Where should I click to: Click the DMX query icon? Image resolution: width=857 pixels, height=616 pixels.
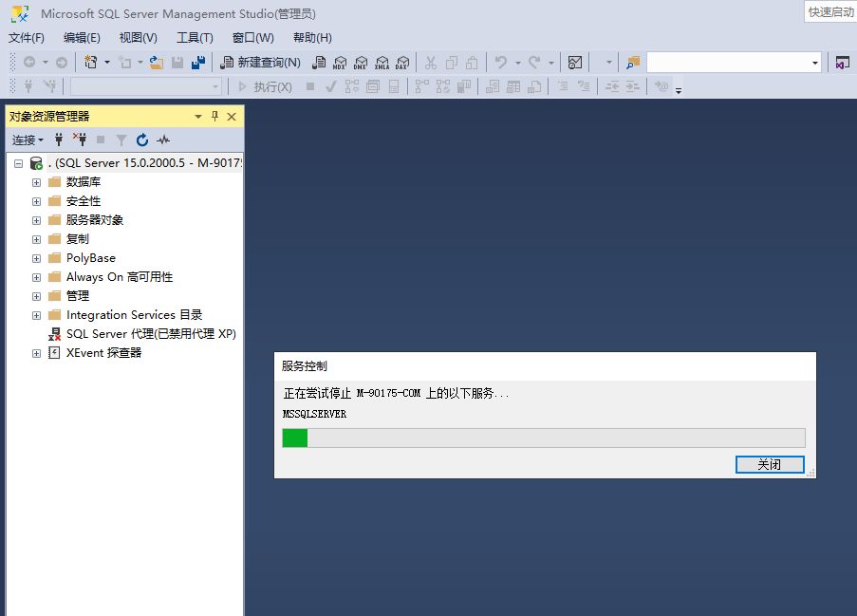point(361,63)
